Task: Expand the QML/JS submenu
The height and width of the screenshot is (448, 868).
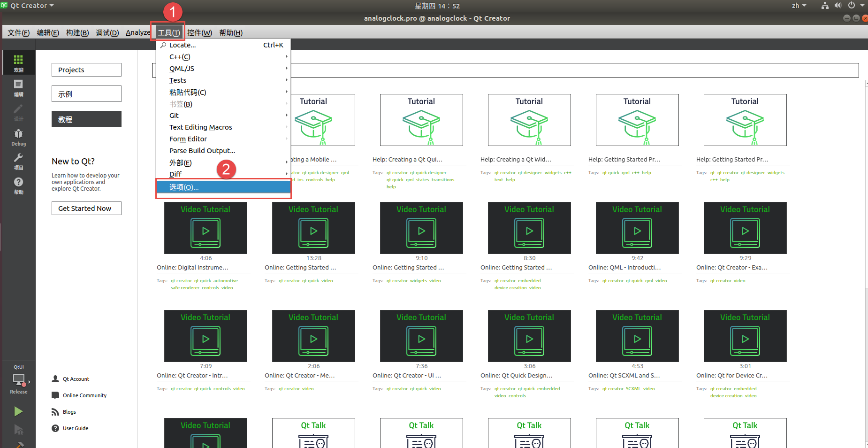Action: click(223, 69)
